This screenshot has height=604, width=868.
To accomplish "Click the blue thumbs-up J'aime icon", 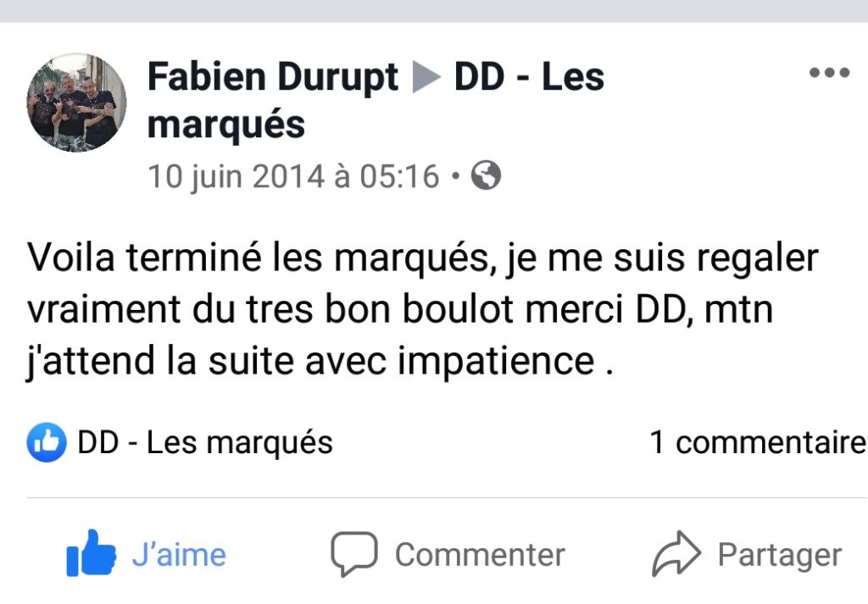I will pyautogui.click(x=91, y=553).
